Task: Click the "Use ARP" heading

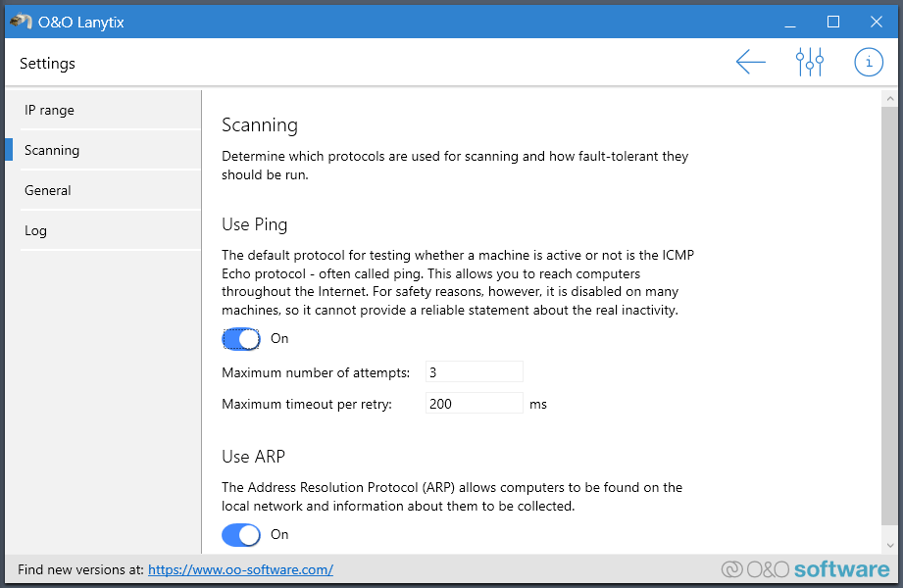Action: point(253,457)
